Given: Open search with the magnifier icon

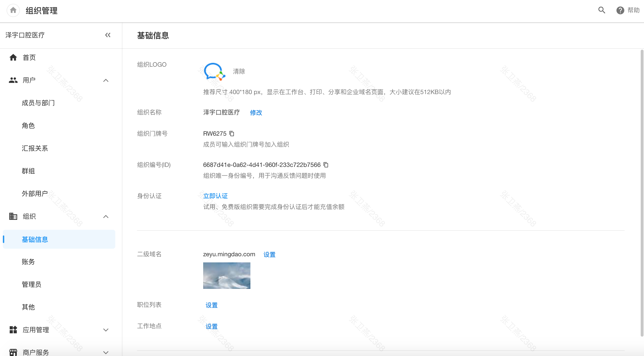Looking at the screenshot, I should 602,10.
